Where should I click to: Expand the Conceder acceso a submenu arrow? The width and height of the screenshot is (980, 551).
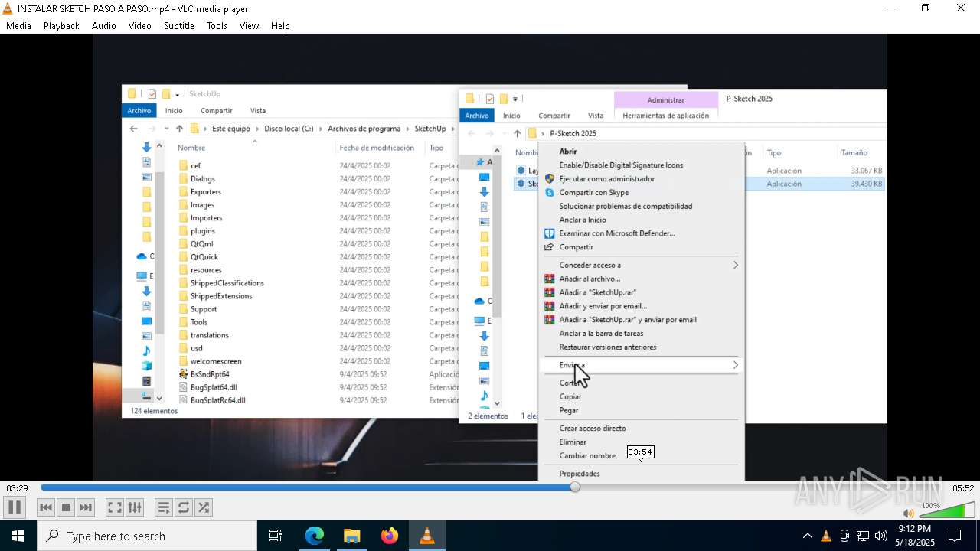tap(735, 266)
